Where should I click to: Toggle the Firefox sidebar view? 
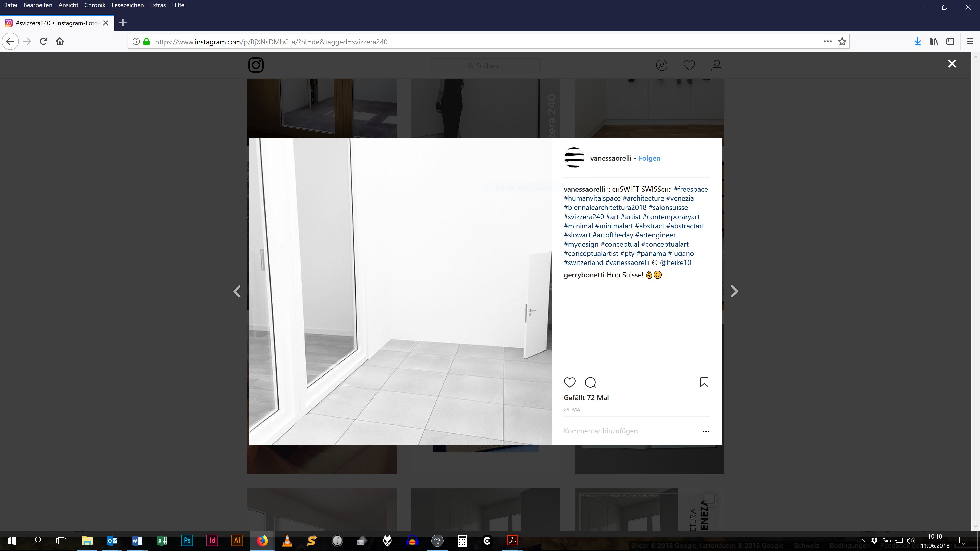950,41
